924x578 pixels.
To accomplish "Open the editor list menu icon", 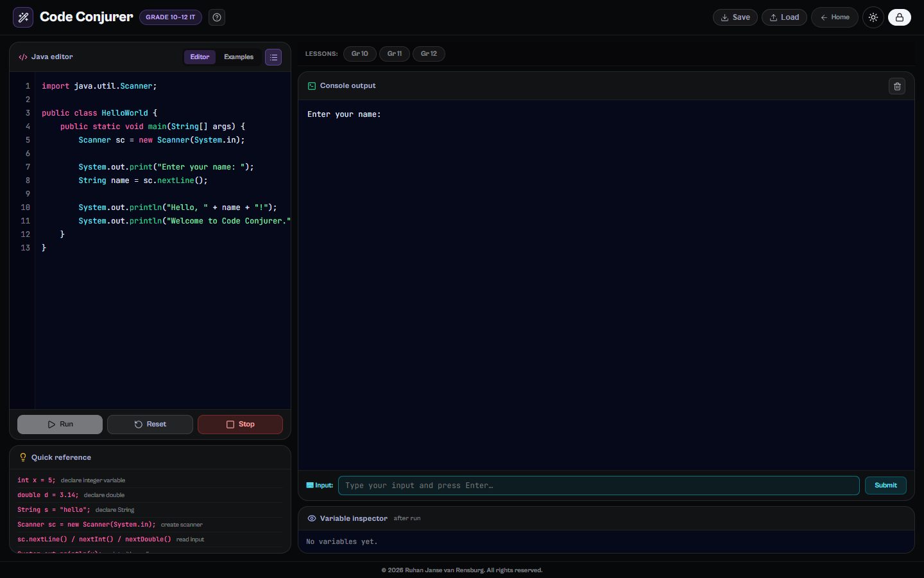I will (x=273, y=57).
